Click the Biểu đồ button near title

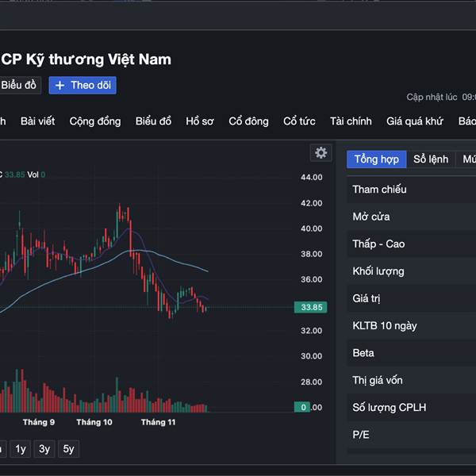click(19, 85)
